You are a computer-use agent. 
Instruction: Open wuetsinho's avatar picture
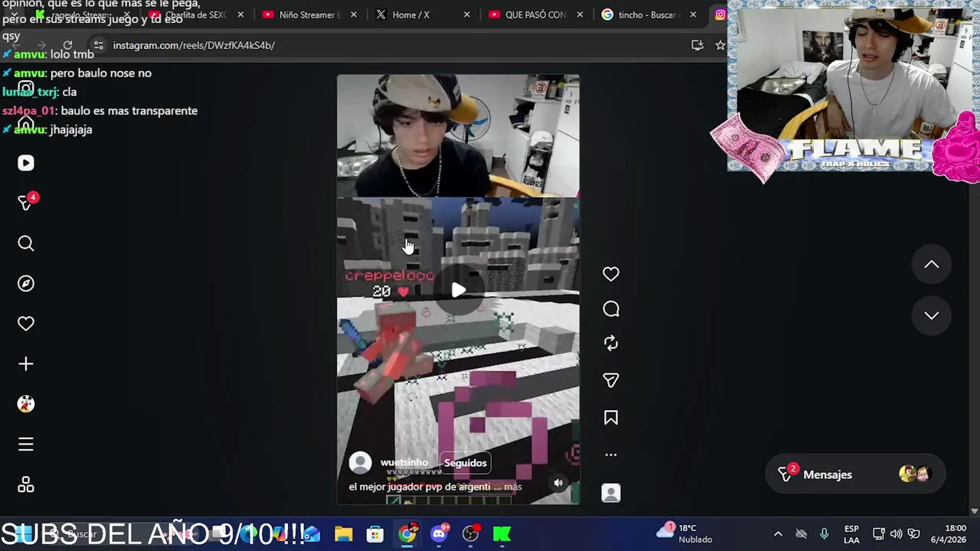(361, 462)
